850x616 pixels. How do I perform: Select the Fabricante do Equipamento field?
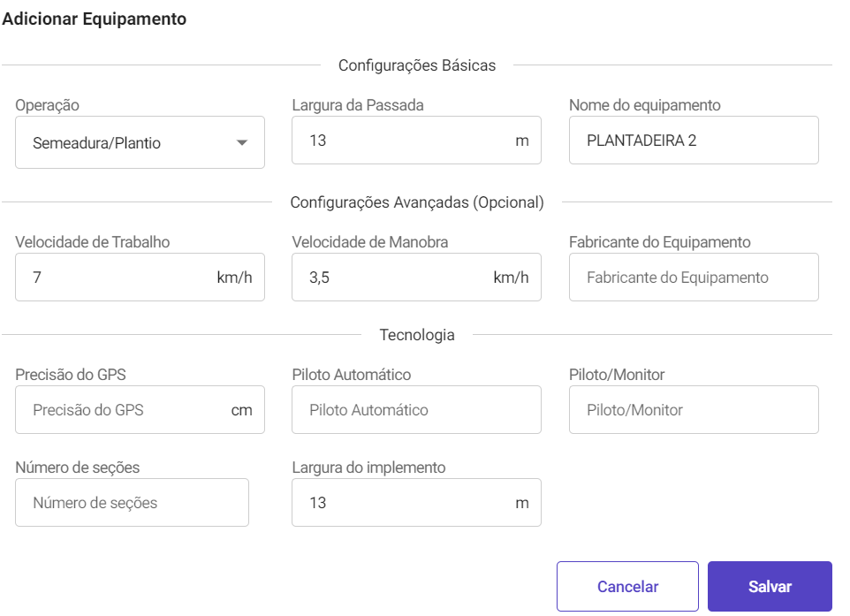(694, 278)
